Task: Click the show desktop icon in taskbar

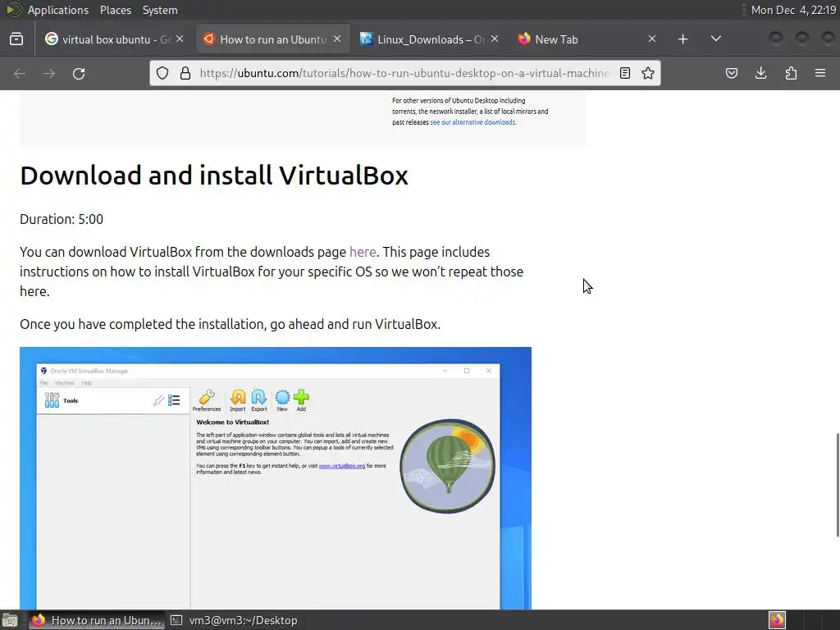Action: click(10, 620)
